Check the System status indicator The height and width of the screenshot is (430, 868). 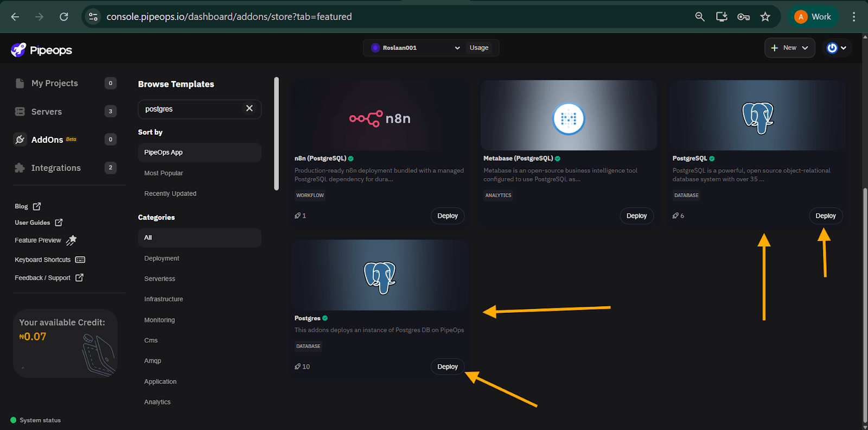click(35, 420)
